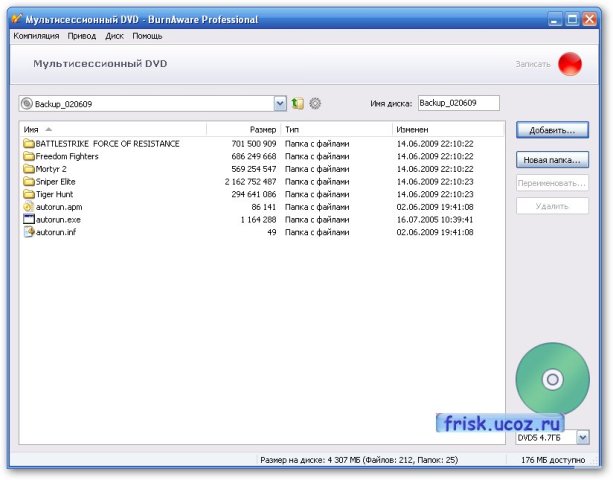613x480 pixels.
Task: Open the Backup_020609 drive combo box
Action: 152,104
